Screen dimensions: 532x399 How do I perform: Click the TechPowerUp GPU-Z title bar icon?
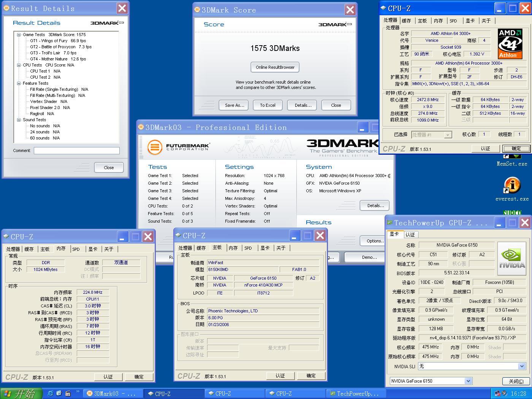click(x=389, y=223)
